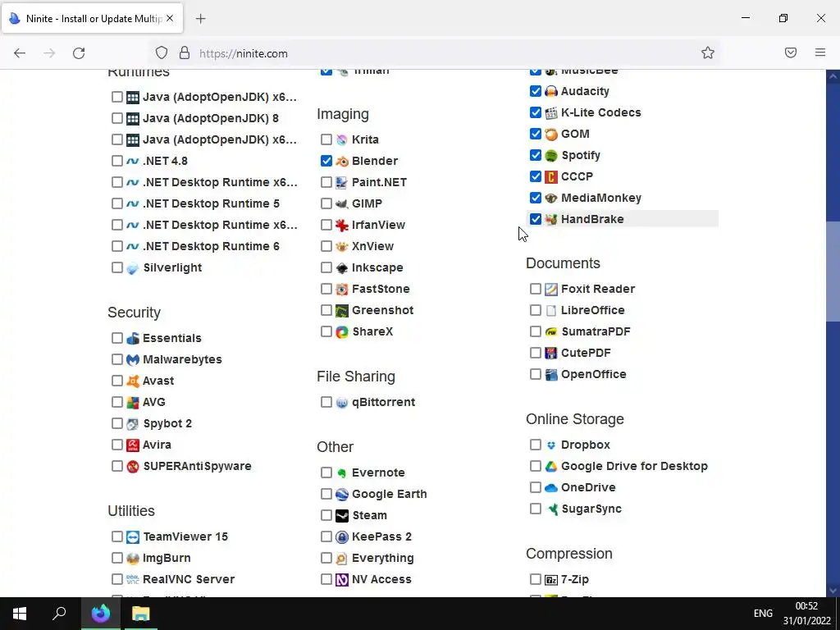Click the Avast orange icon
The width and height of the screenshot is (840, 630).
click(133, 381)
